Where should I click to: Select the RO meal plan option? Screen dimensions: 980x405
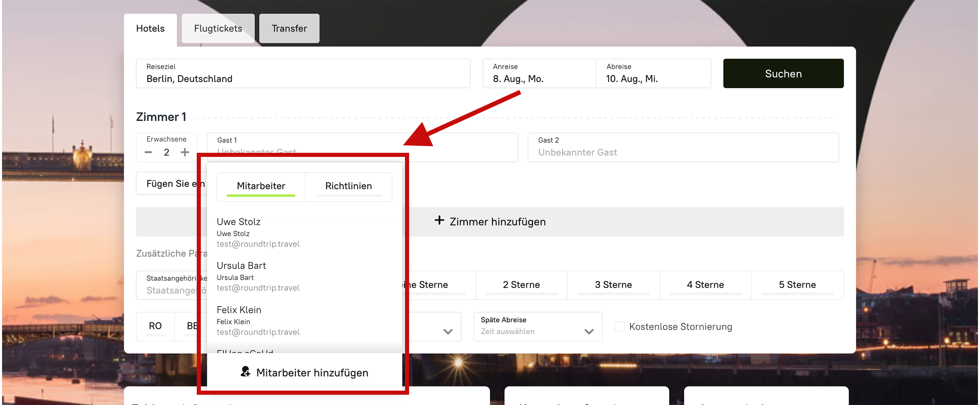[x=155, y=326]
